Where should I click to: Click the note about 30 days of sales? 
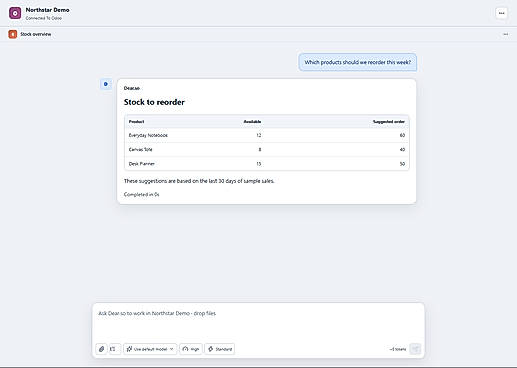pyautogui.click(x=199, y=181)
